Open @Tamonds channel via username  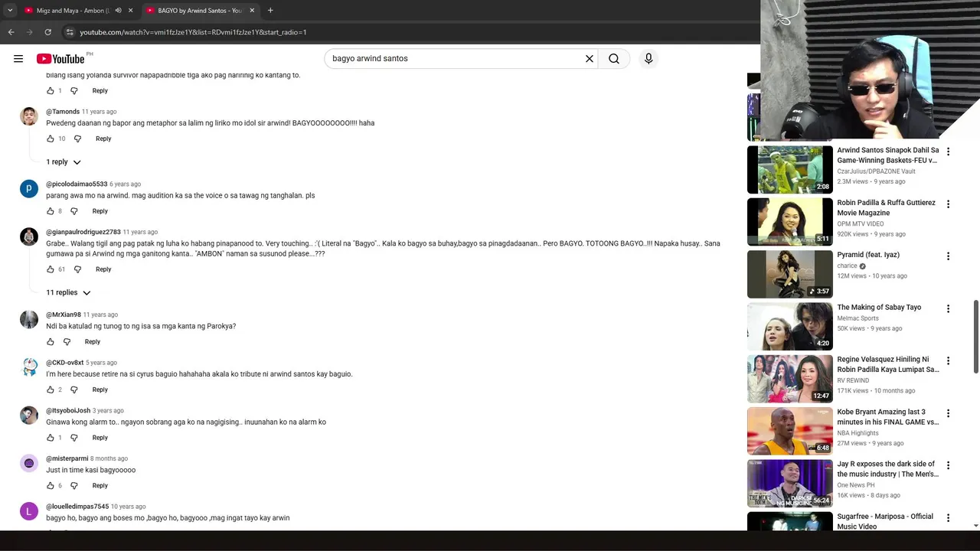click(x=63, y=112)
